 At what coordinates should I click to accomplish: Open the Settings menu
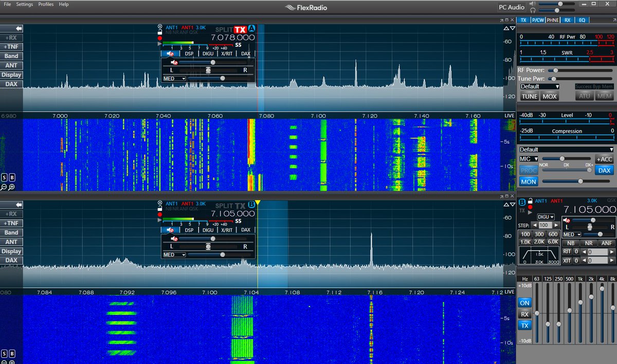click(x=24, y=4)
